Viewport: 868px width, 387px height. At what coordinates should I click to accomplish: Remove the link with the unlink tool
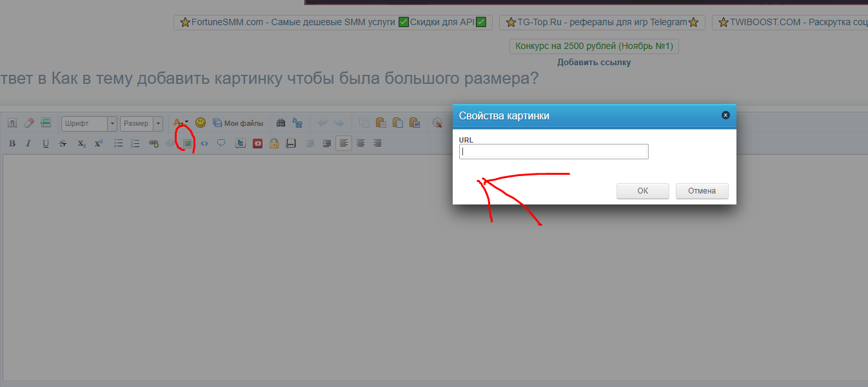(170, 143)
